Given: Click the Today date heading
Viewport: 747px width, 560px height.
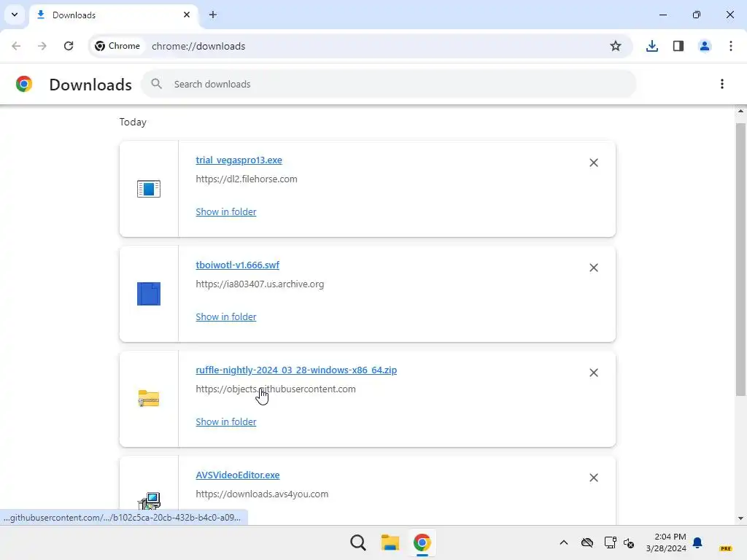Looking at the screenshot, I should coord(133,122).
